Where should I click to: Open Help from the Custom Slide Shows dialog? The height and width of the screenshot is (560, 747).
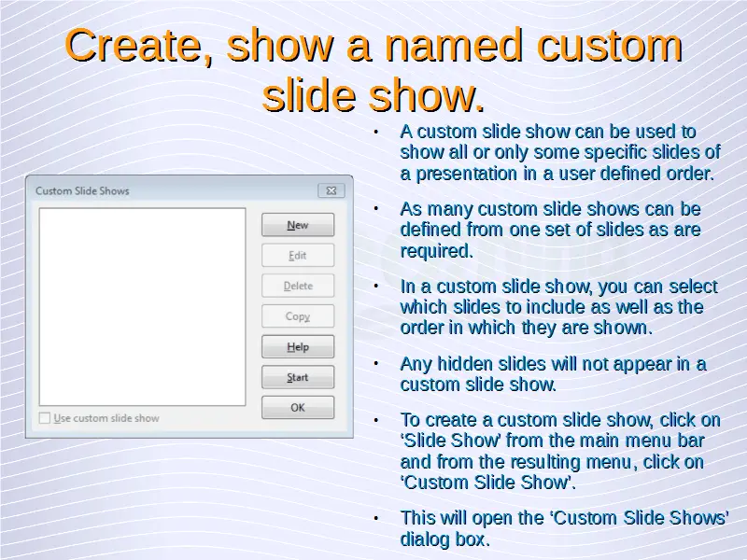[x=298, y=347]
